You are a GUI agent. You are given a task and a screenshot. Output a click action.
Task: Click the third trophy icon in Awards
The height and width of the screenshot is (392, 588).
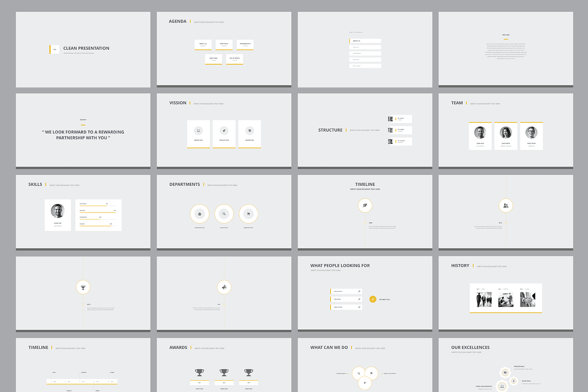(248, 372)
